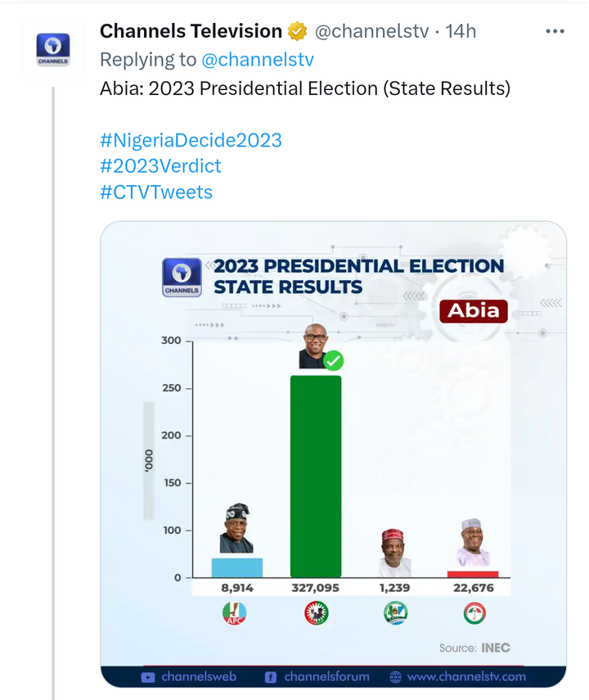Click the green 327,095 votes bar

pyautogui.click(x=316, y=476)
